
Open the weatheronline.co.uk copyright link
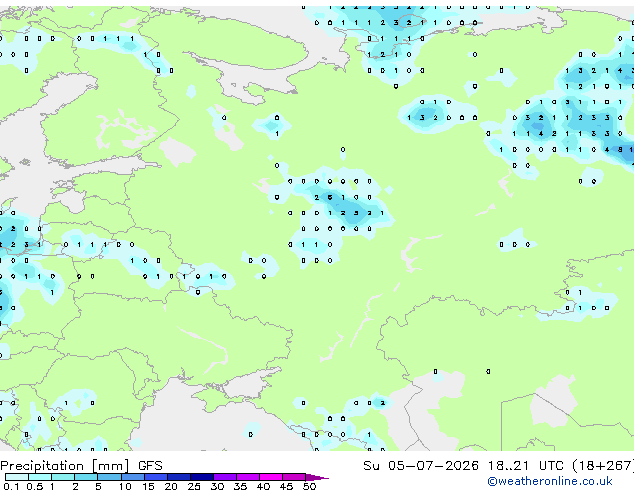[x=550, y=481]
